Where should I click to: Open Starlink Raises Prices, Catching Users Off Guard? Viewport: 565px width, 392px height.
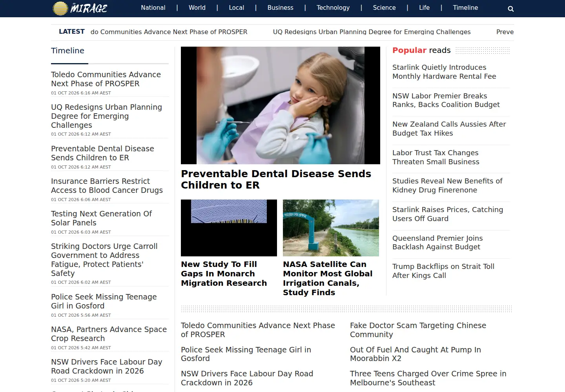click(x=448, y=214)
